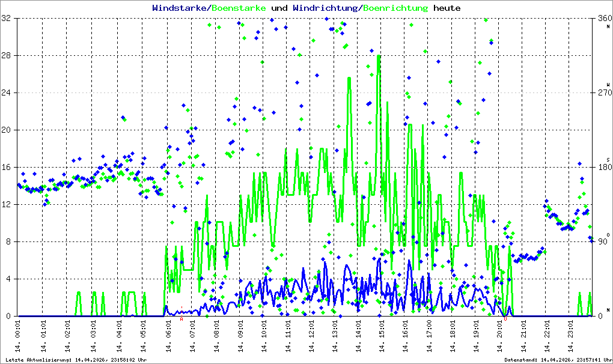Click the red A marker on the time axis

(181, 320)
